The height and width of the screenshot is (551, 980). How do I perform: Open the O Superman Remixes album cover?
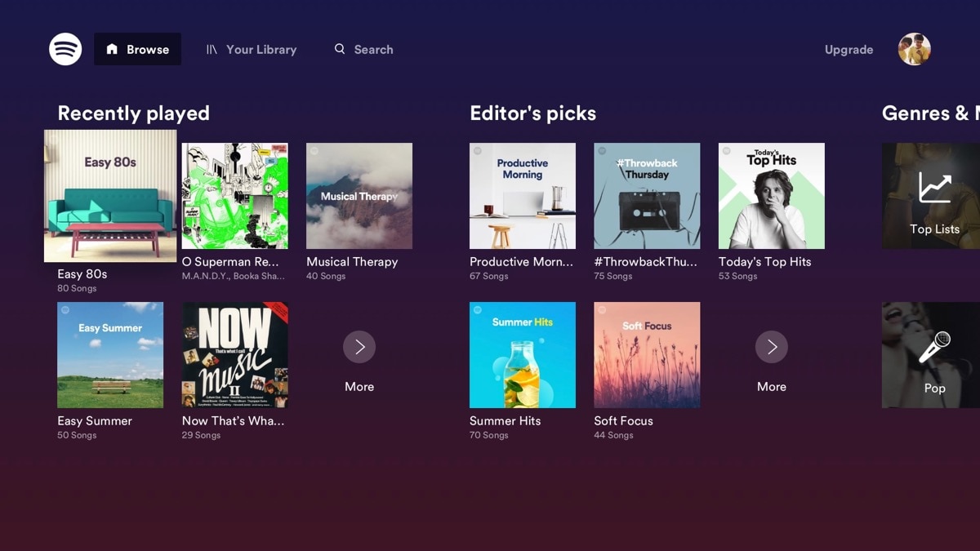tap(234, 196)
